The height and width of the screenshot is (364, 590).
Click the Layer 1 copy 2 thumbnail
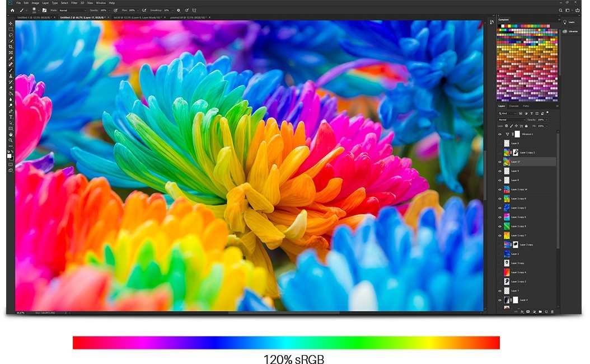tap(507, 153)
